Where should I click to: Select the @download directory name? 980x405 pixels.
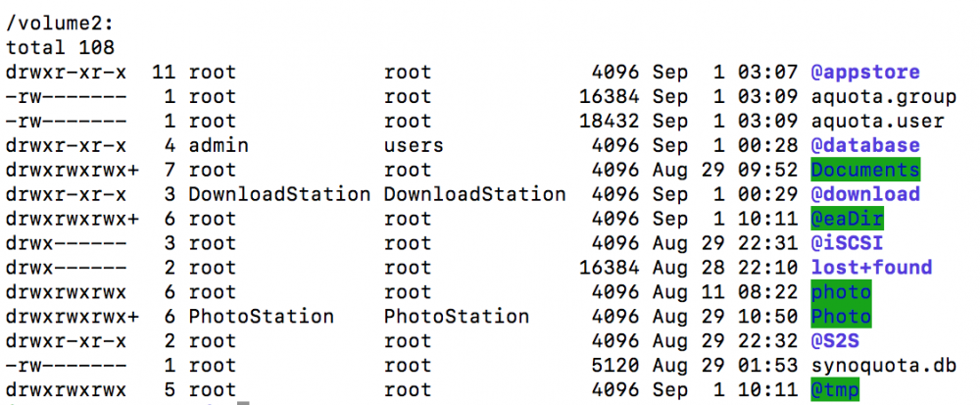coord(864,194)
